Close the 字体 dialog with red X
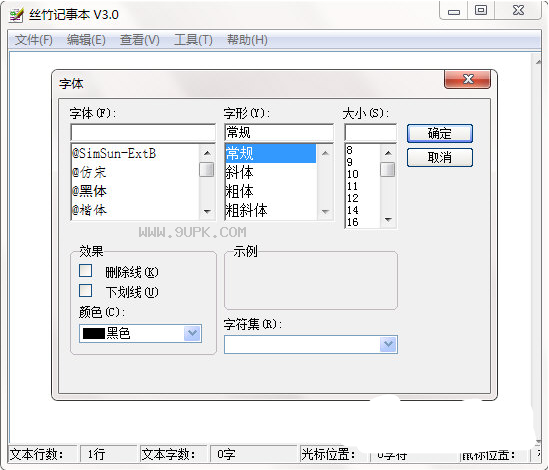Screen dimensions: 549x470 (467, 79)
